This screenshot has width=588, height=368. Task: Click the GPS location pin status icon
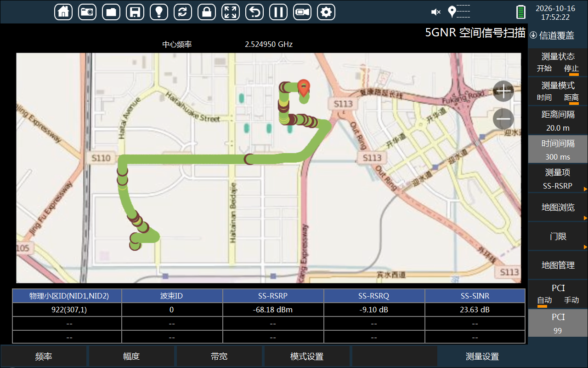[452, 12]
